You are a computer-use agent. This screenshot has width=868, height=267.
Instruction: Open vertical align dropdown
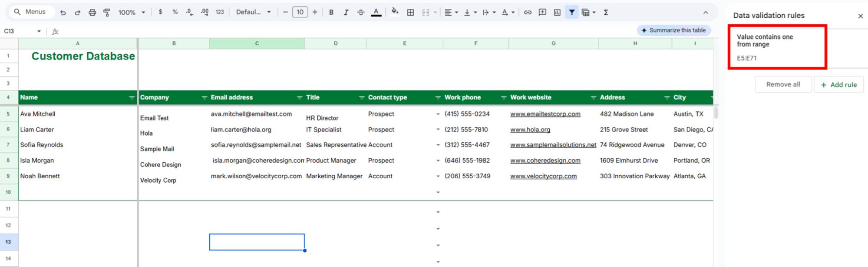(470, 12)
